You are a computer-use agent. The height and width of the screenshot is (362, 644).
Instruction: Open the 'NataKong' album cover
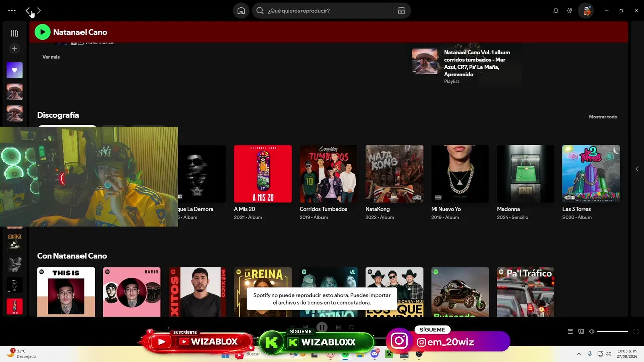tap(394, 174)
